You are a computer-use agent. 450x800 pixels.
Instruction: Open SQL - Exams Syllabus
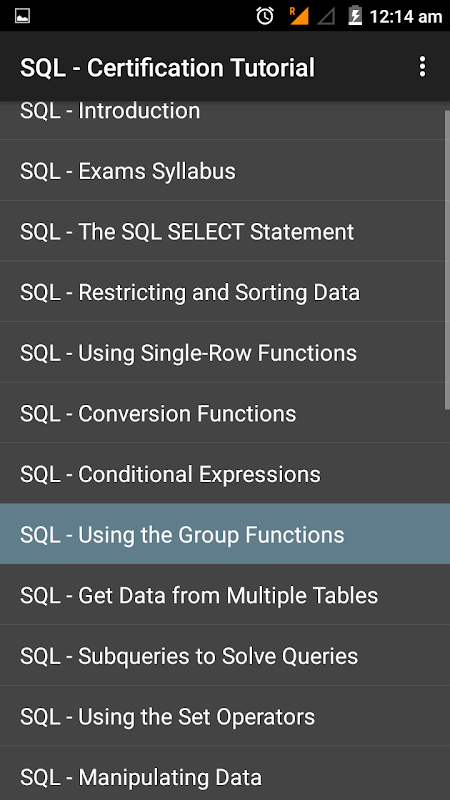(225, 170)
